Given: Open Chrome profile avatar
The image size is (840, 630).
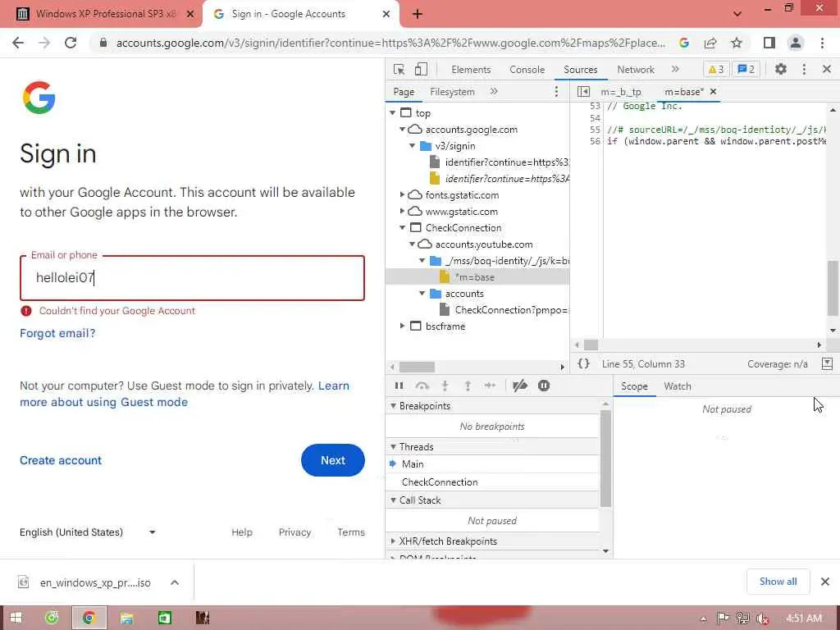Looking at the screenshot, I should [x=796, y=43].
